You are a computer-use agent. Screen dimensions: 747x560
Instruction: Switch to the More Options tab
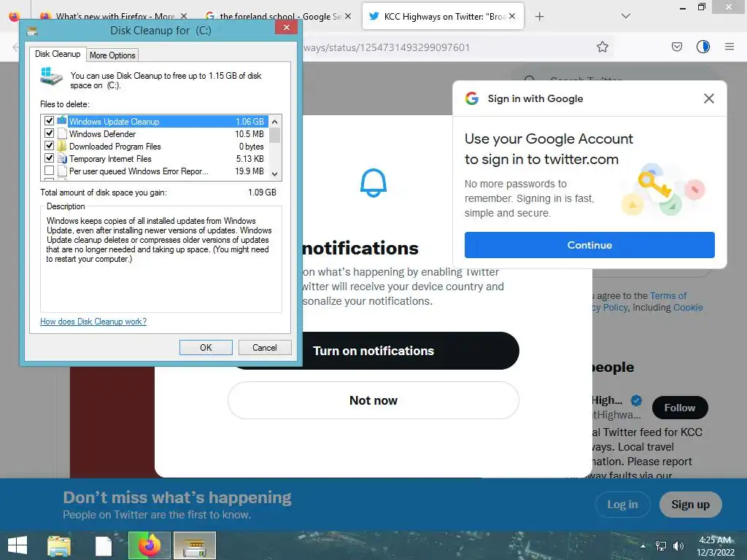(x=112, y=55)
